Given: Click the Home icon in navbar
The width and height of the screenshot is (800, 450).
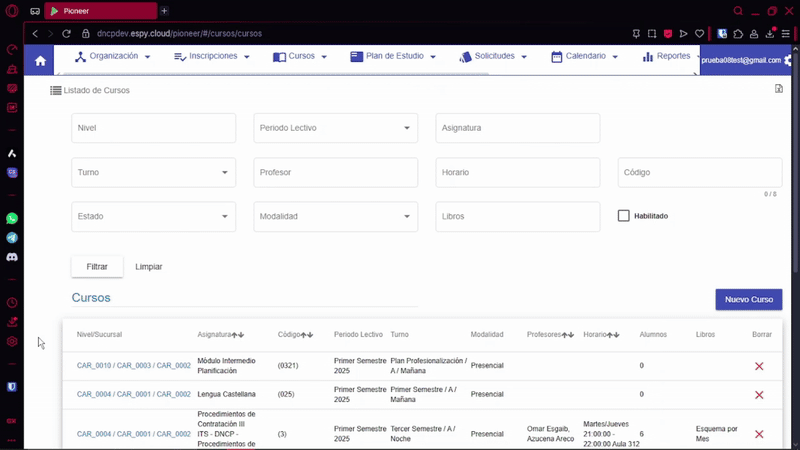Looking at the screenshot, I should pos(40,60).
